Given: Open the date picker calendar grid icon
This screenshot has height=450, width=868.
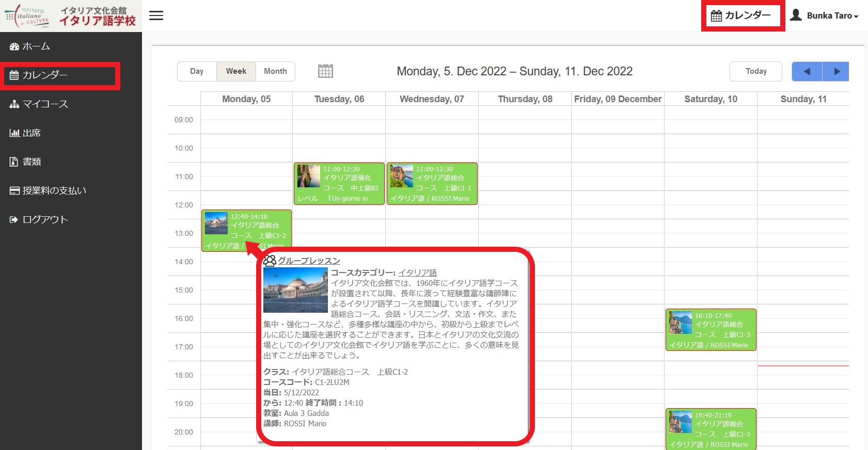Looking at the screenshot, I should click(325, 71).
